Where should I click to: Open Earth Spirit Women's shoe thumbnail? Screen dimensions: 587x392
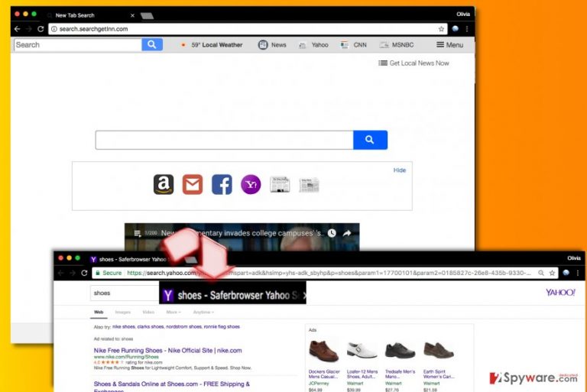439,351
